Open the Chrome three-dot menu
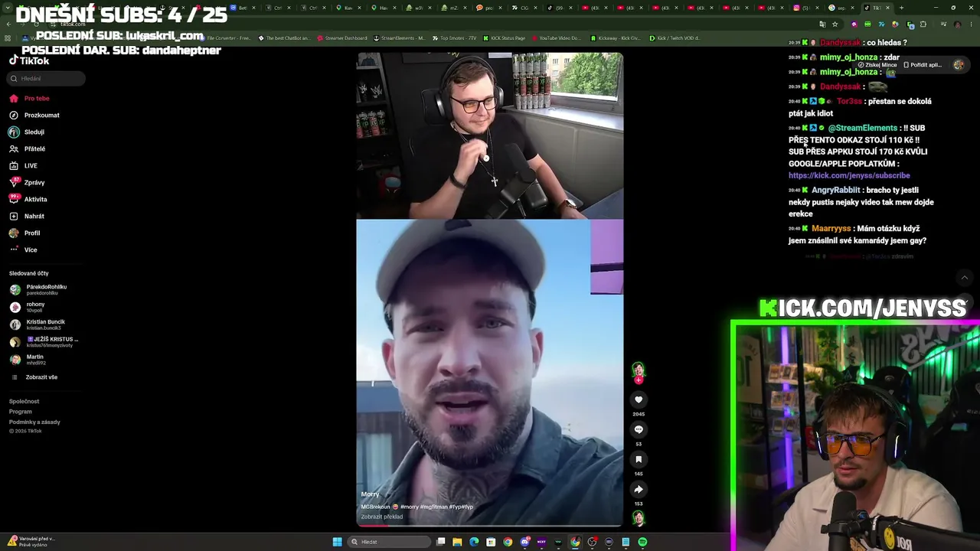Screen dimensions: 980x551 [x=971, y=24]
